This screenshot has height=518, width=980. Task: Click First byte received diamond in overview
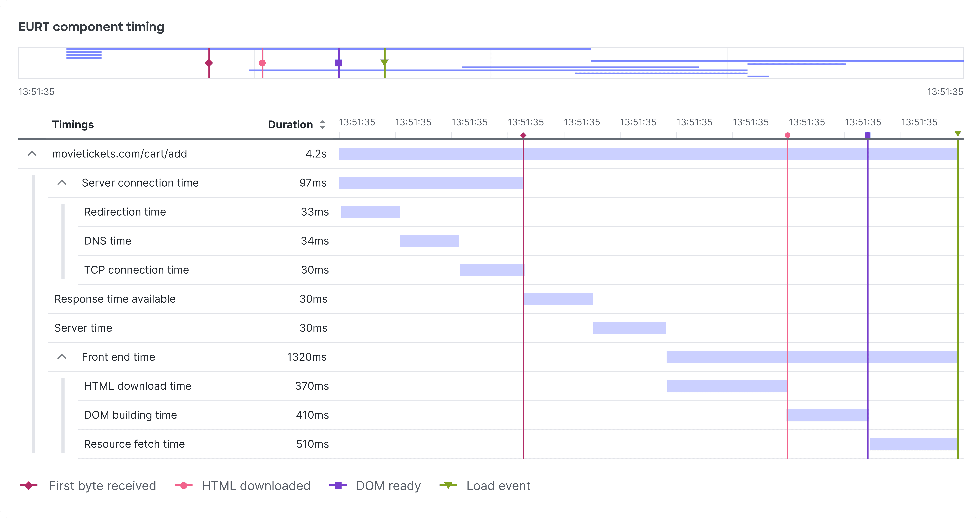tap(209, 63)
